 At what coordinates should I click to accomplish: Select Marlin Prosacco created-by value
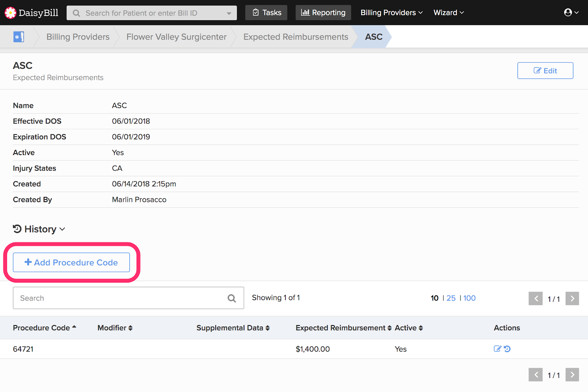pos(139,199)
